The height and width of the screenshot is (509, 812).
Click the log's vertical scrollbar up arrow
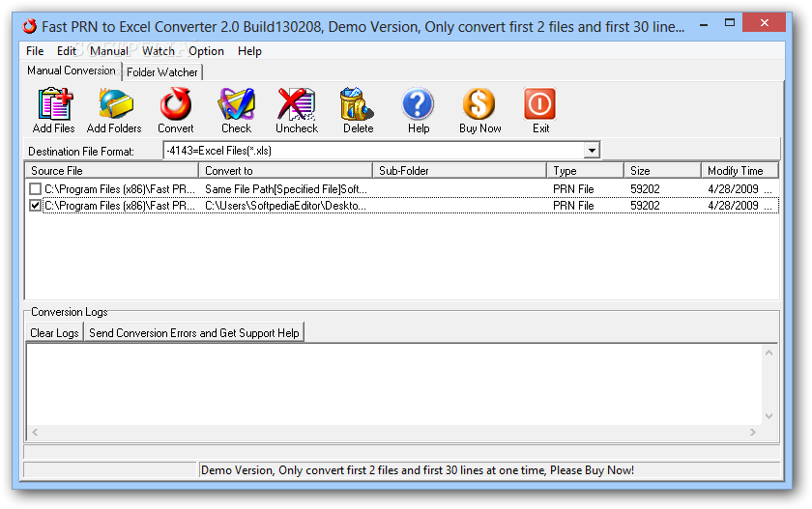769,353
